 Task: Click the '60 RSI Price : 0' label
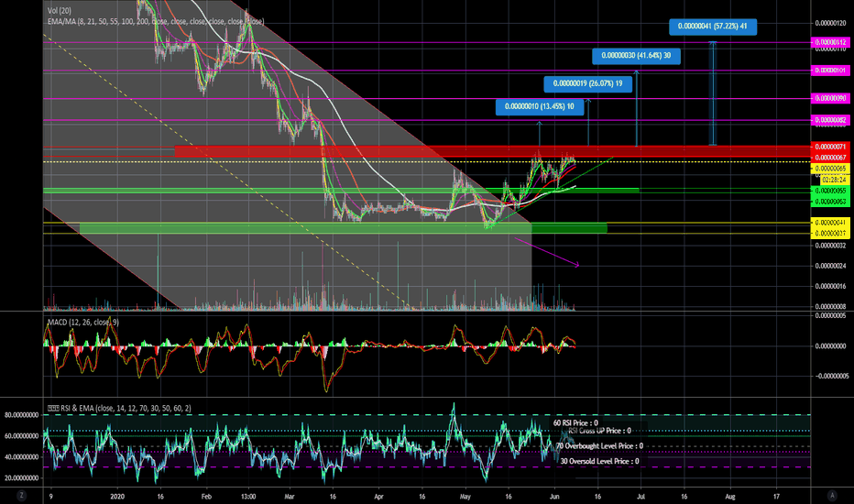pyautogui.click(x=575, y=422)
